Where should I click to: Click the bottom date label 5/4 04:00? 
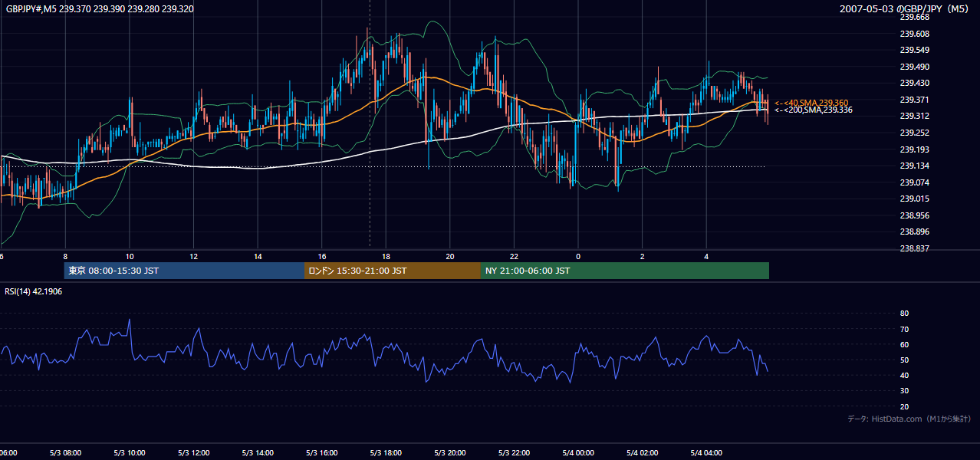click(706, 453)
